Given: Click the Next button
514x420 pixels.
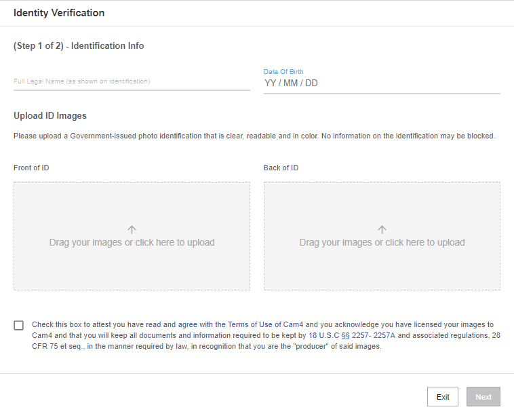Looking at the screenshot, I should coord(483,397).
